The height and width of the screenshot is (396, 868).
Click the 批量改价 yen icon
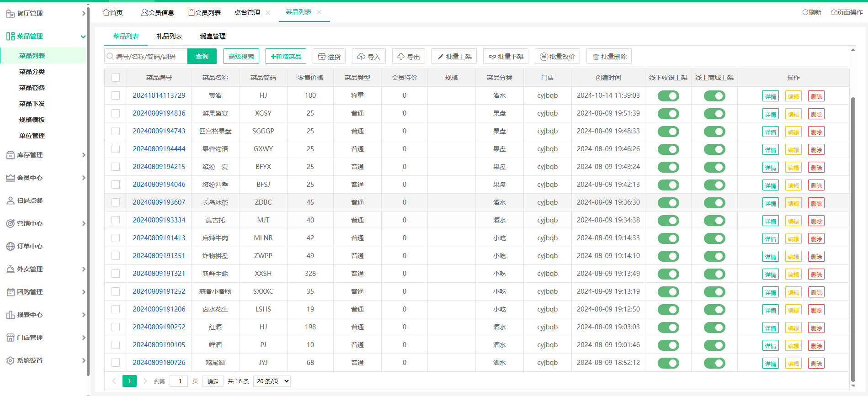coord(544,57)
